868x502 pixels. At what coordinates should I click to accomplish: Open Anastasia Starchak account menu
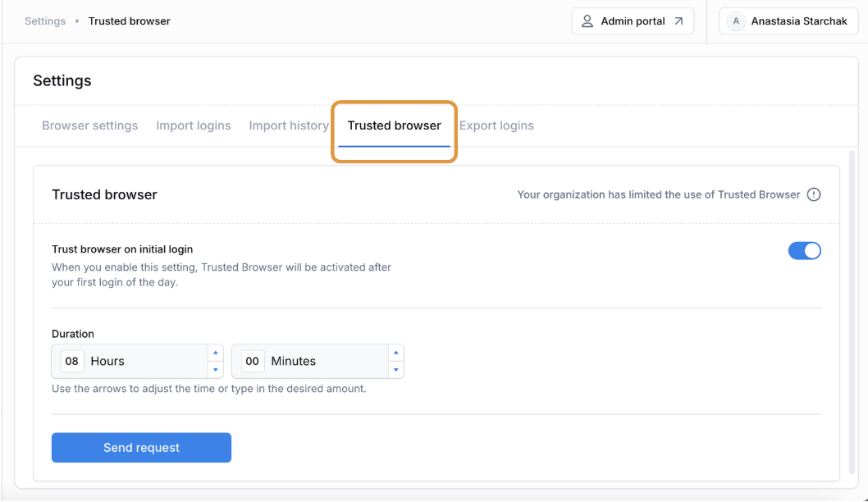[x=788, y=21]
